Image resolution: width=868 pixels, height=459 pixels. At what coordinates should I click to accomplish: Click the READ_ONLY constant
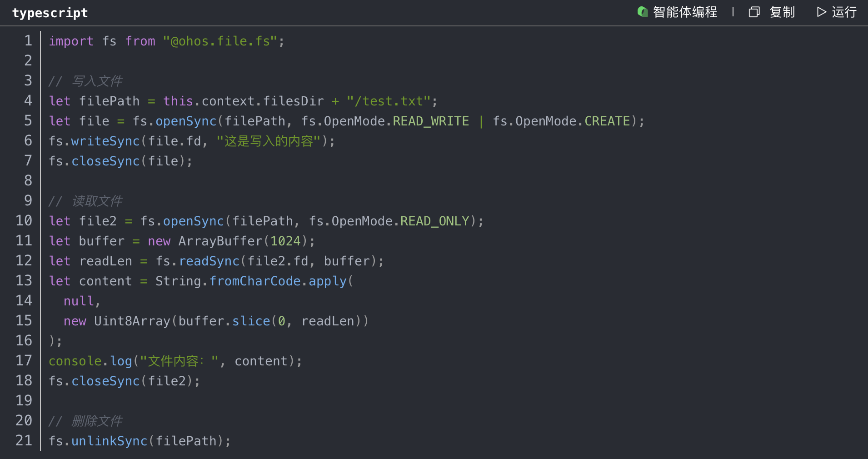434,221
